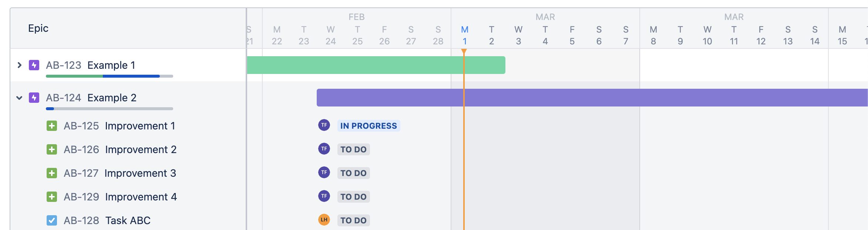Open the AB-127 Improvement 3 issue
Screen dimensions: 868x230
pos(120,173)
